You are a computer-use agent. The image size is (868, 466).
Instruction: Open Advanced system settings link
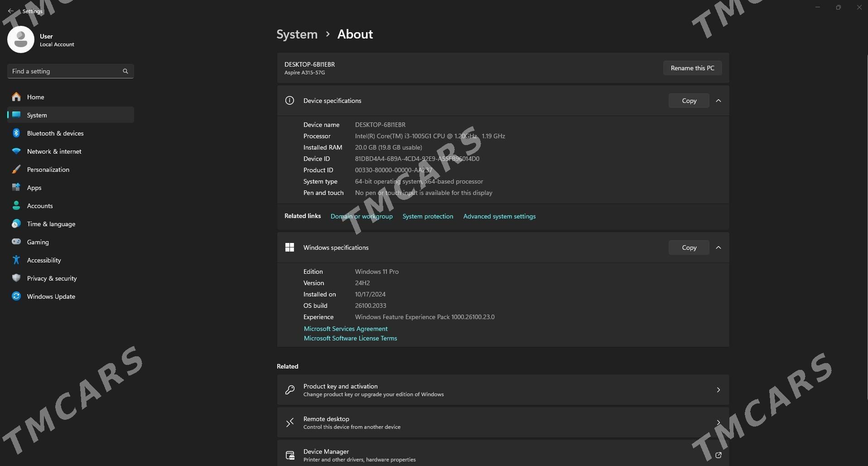[x=499, y=216]
